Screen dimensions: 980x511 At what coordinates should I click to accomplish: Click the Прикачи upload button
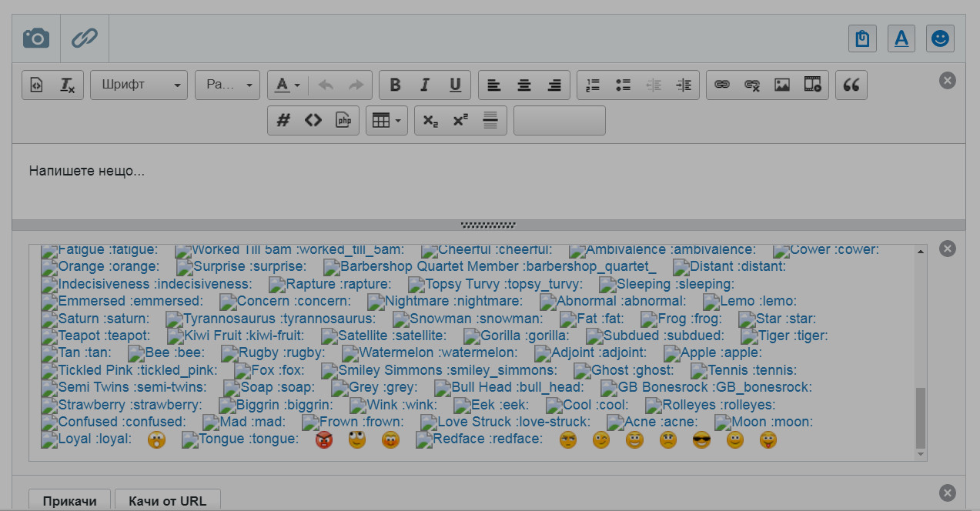click(69, 500)
